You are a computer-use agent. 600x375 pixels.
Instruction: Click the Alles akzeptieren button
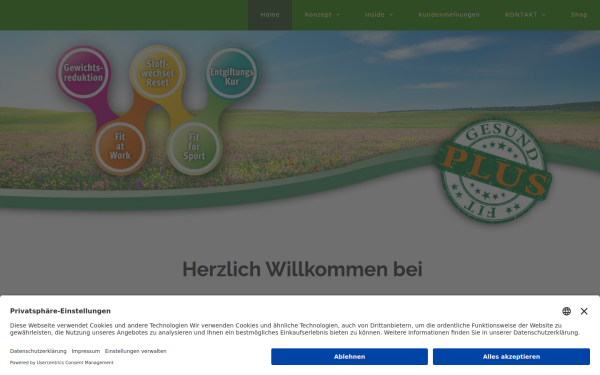(511, 357)
